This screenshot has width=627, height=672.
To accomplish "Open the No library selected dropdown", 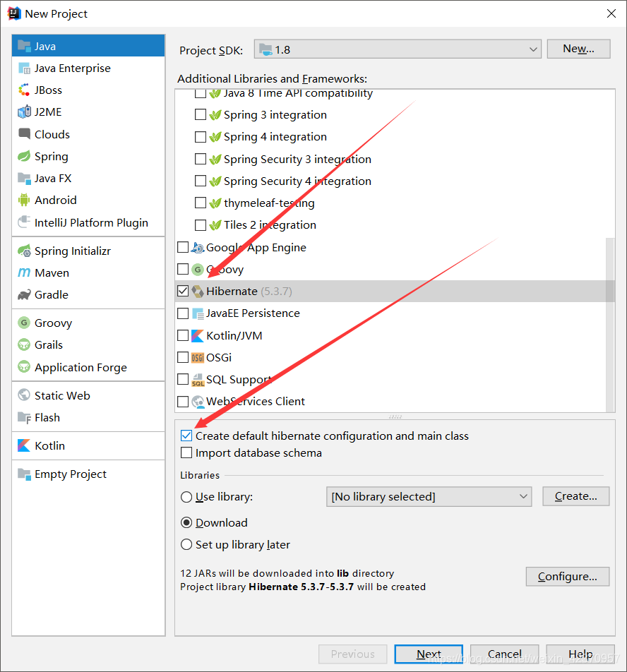I will (429, 497).
